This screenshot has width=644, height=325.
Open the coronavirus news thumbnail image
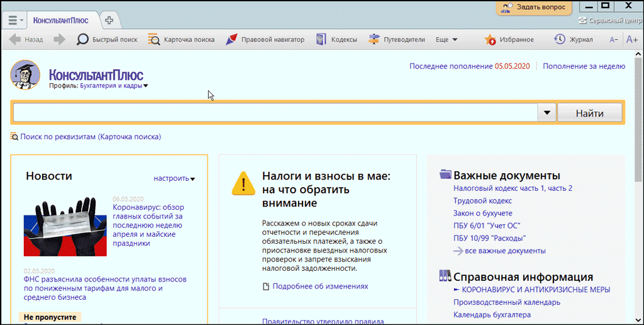tap(65, 227)
